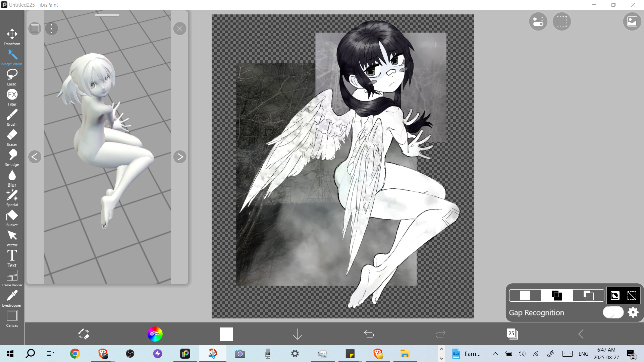
Task: Select the Special tool
Action: point(12,197)
